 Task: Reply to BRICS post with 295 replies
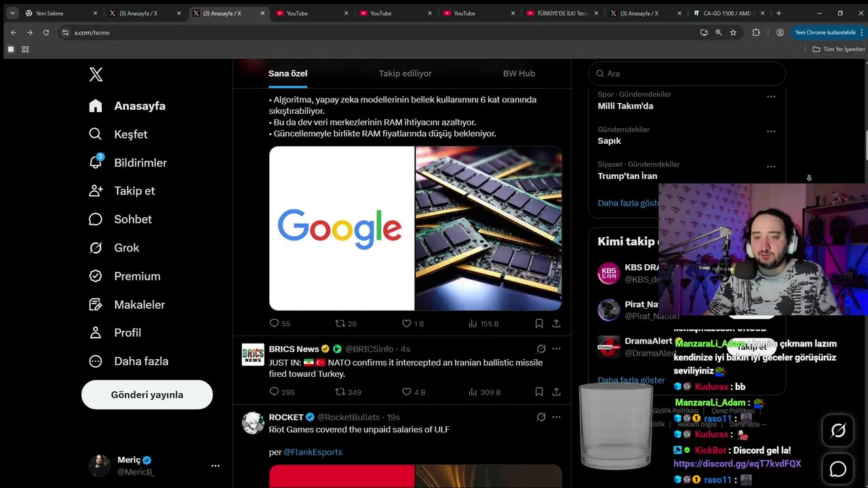click(282, 392)
